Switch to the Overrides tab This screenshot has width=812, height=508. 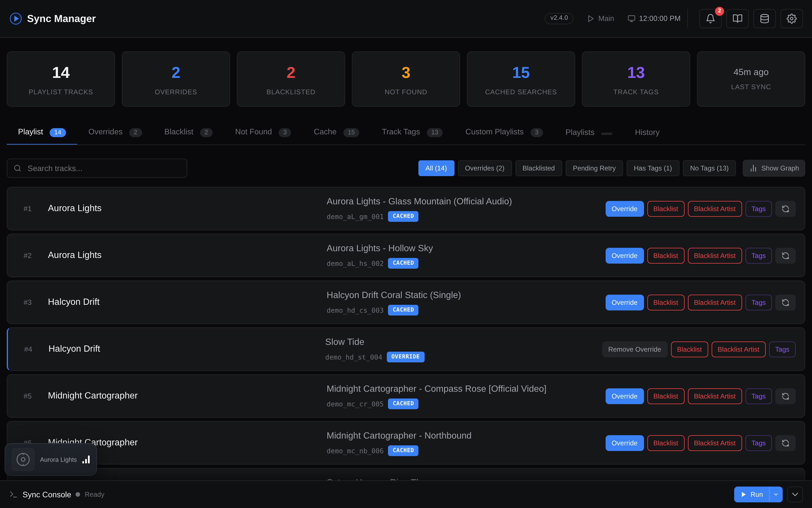(x=115, y=132)
